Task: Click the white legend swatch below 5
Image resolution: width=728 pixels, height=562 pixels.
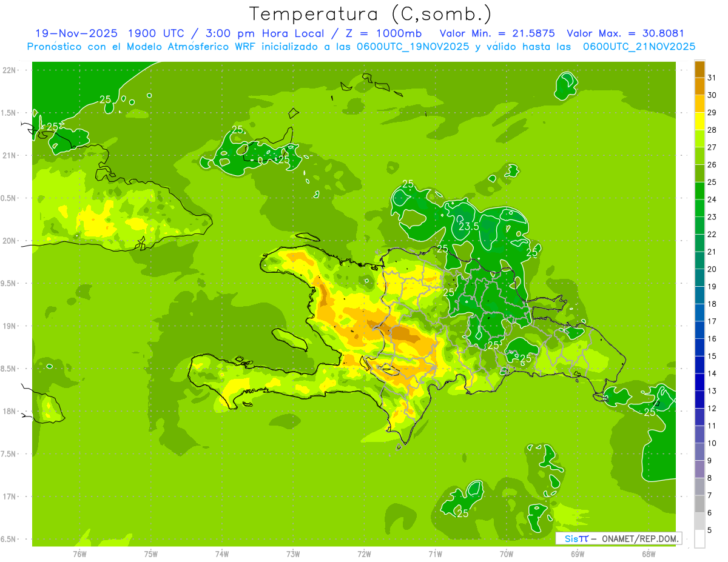Action: click(x=699, y=539)
